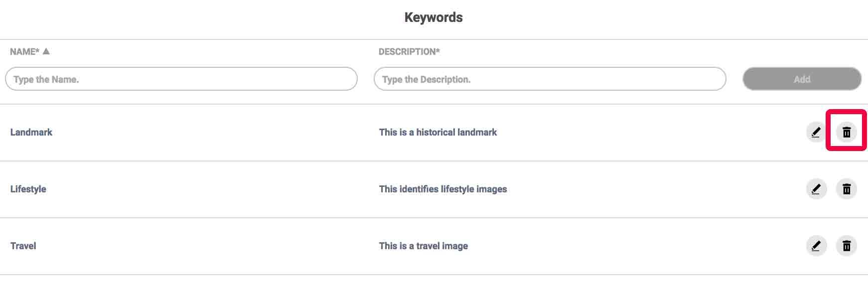The width and height of the screenshot is (868, 306).
Task: Click the trash icon beside Travel
Action: point(847,246)
